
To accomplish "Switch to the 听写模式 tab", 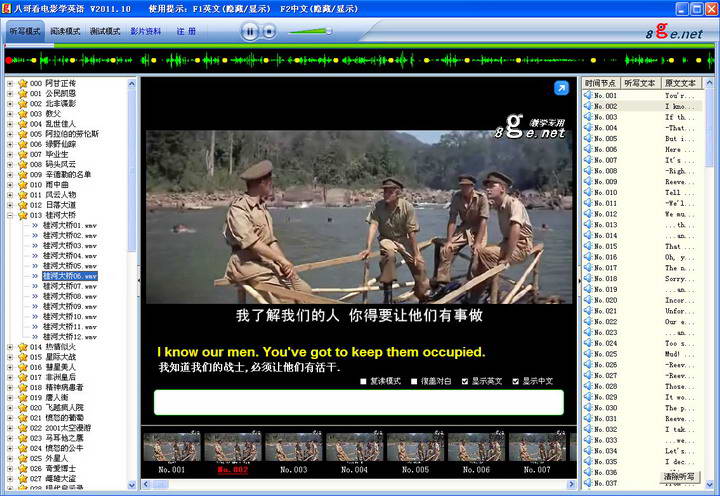I will point(25,31).
